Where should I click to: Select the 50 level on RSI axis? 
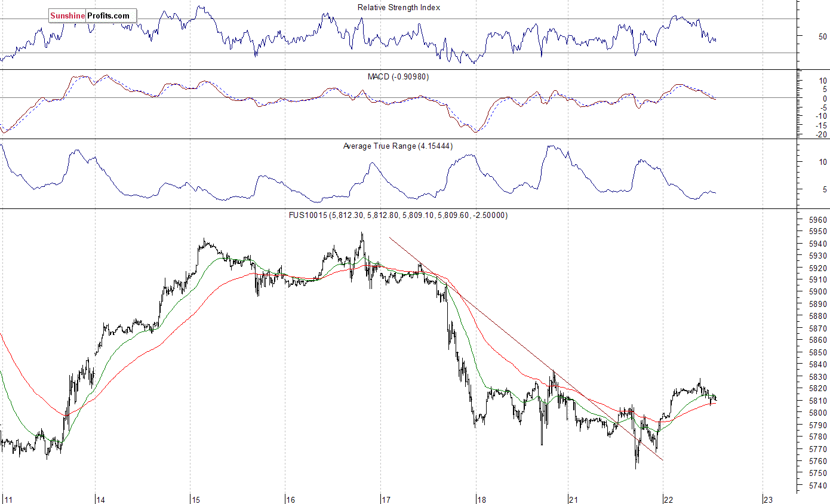[x=822, y=37]
